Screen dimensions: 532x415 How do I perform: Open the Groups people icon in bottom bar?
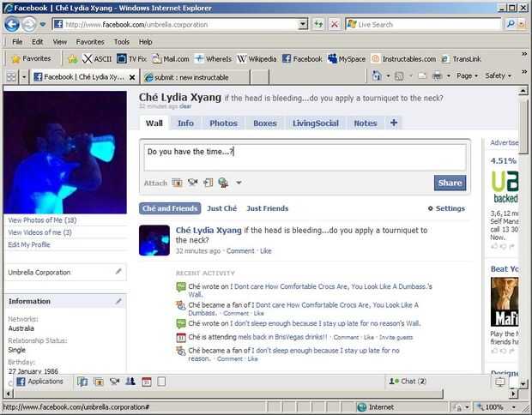(x=130, y=382)
